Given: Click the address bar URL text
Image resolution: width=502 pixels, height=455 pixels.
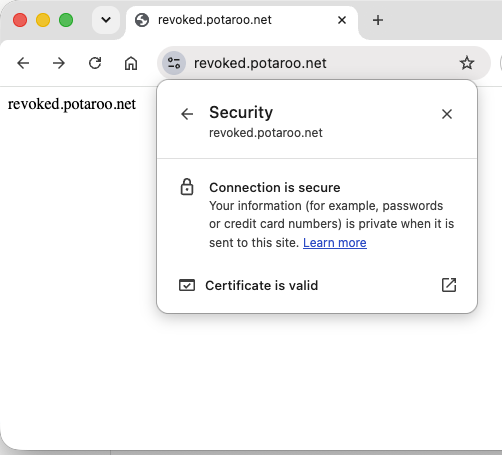Looking at the screenshot, I should [x=260, y=63].
